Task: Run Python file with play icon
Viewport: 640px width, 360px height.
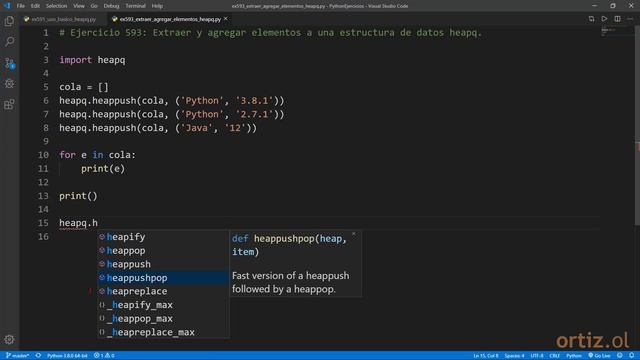Action: point(604,19)
